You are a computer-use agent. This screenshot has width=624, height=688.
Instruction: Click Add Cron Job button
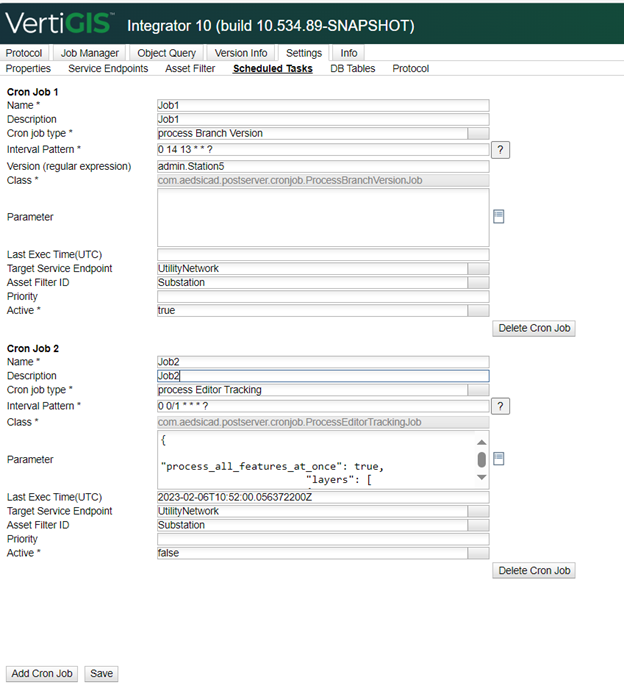[x=42, y=674]
